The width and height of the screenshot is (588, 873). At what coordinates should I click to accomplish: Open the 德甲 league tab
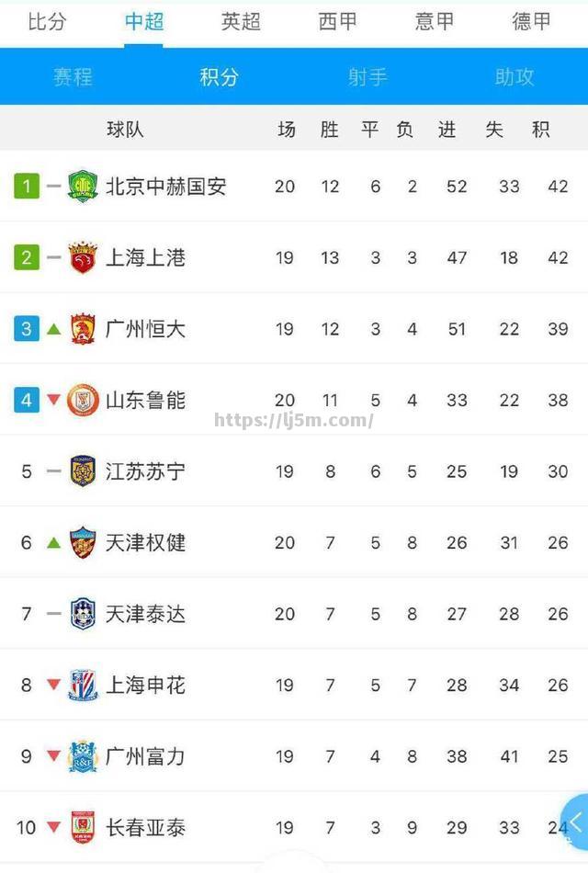coord(531,22)
